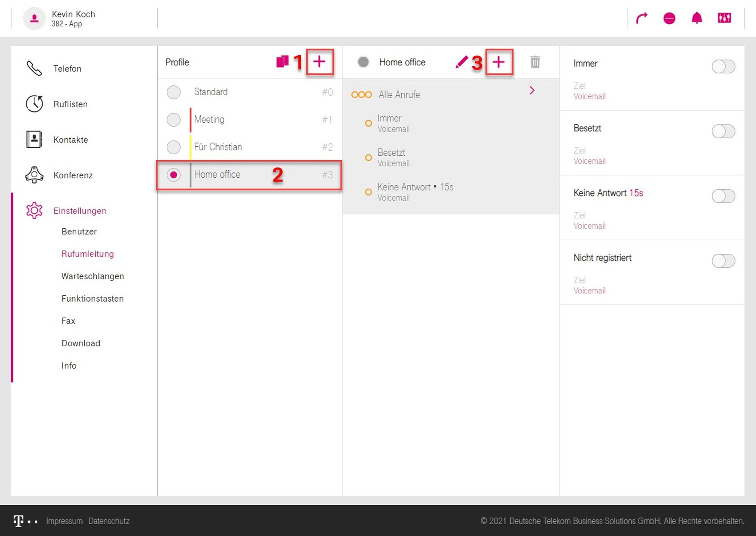The height and width of the screenshot is (536, 756).
Task: Edit Home office name with pencil
Action: [x=461, y=62]
